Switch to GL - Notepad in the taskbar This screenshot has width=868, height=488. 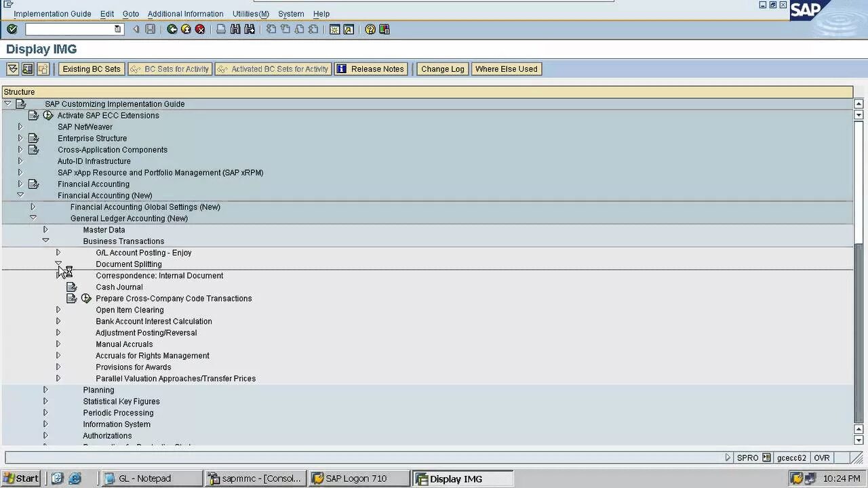151,479
